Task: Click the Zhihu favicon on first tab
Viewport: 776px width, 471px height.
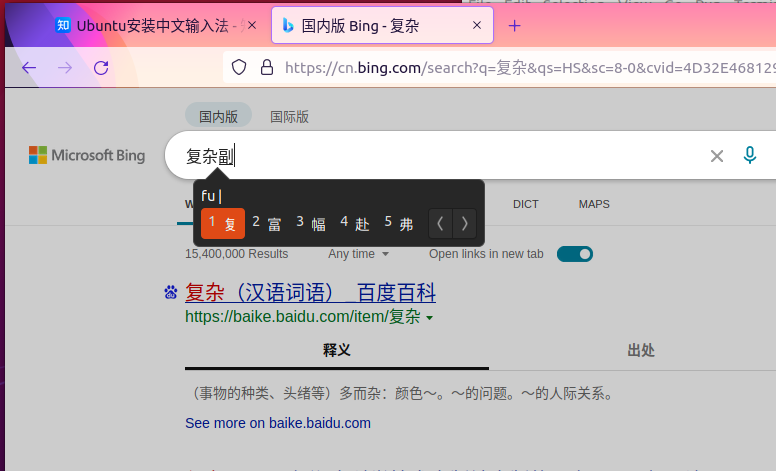Action: [x=63, y=25]
